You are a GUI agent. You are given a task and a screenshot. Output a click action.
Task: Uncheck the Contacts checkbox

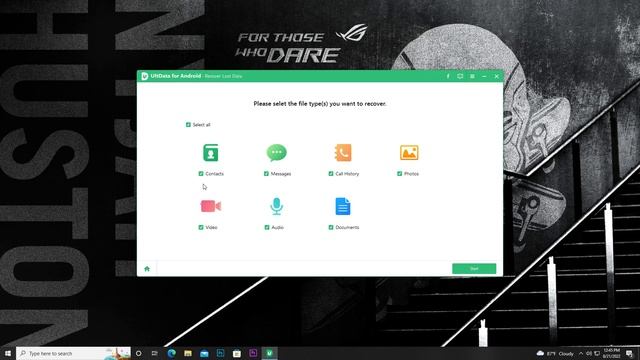[201, 173]
